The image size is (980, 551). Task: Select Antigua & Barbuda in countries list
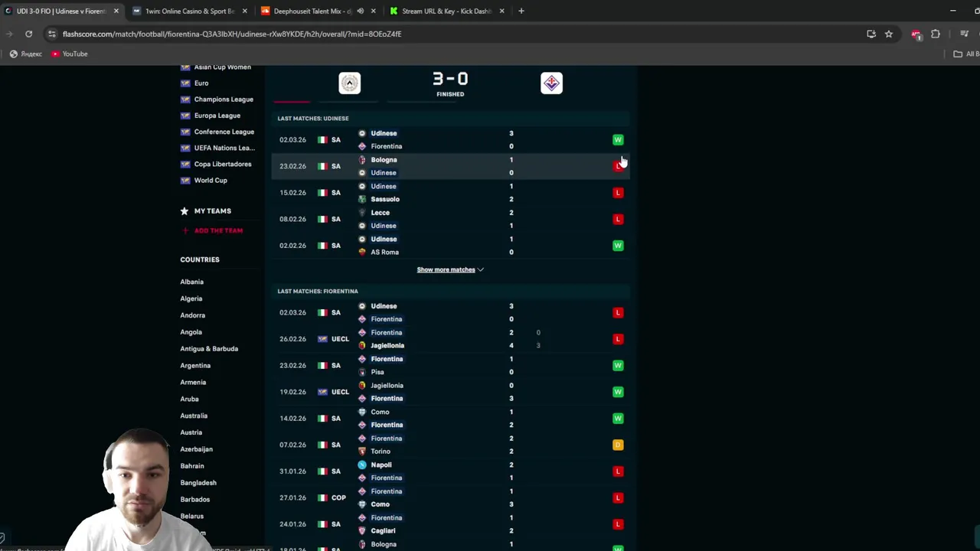point(209,349)
